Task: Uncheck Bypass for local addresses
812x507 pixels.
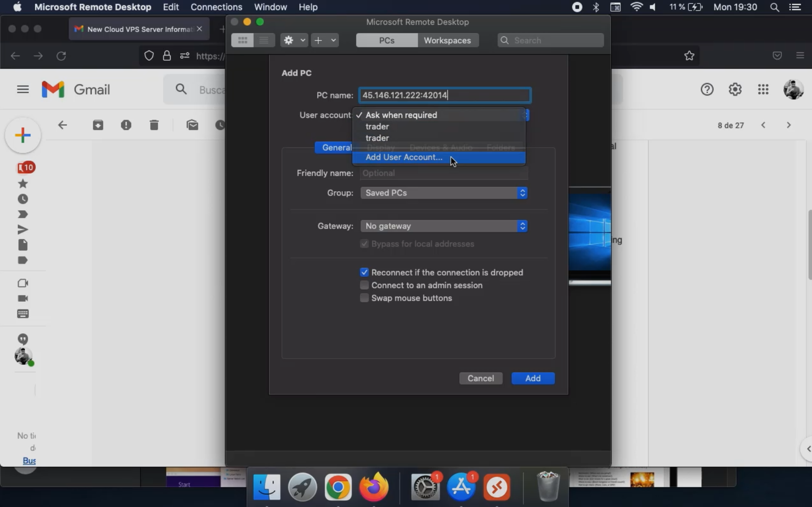Action: 364,244
